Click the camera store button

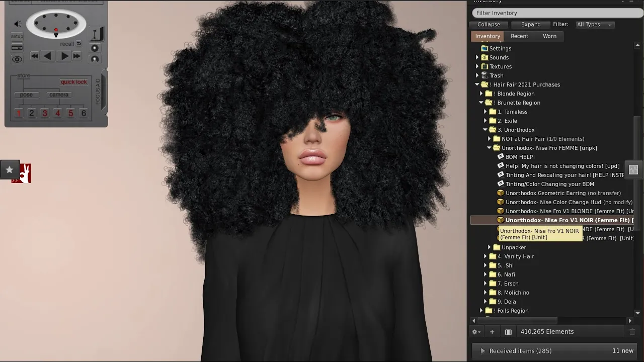tap(59, 95)
